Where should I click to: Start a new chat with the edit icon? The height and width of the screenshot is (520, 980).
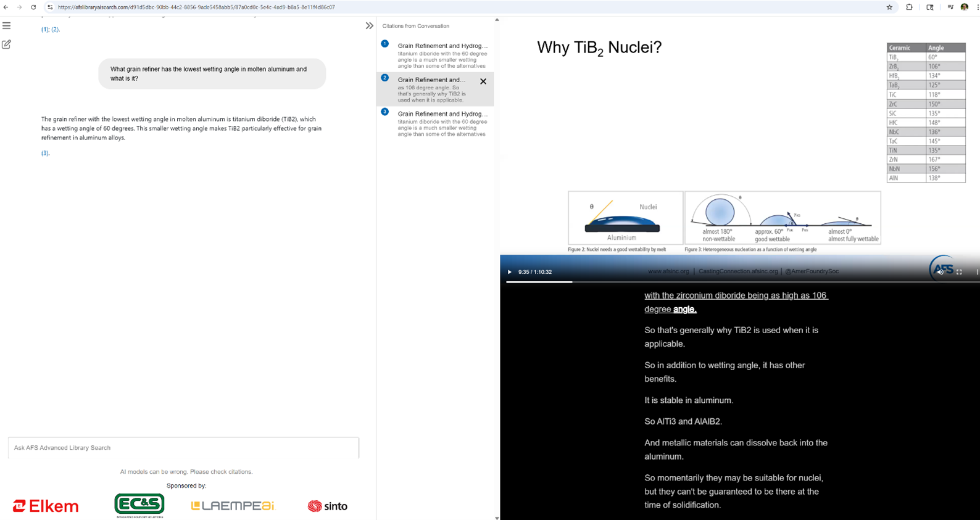tap(7, 44)
